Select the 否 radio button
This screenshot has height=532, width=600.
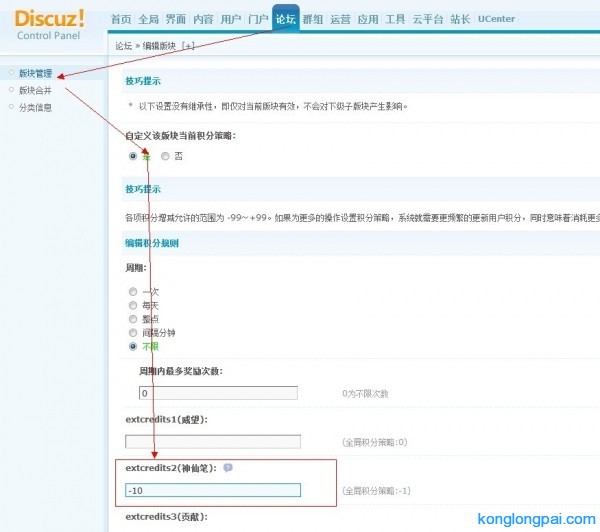pos(165,156)
